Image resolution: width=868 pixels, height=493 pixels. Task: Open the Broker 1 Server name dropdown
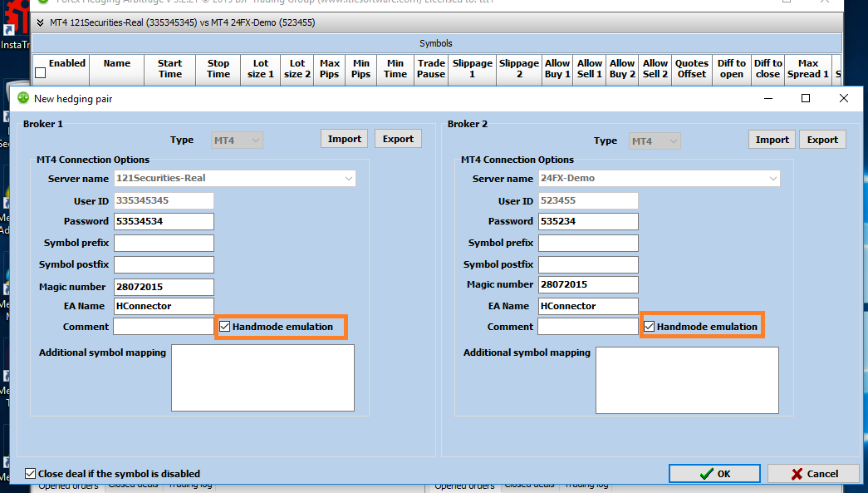tap(348, 178)
